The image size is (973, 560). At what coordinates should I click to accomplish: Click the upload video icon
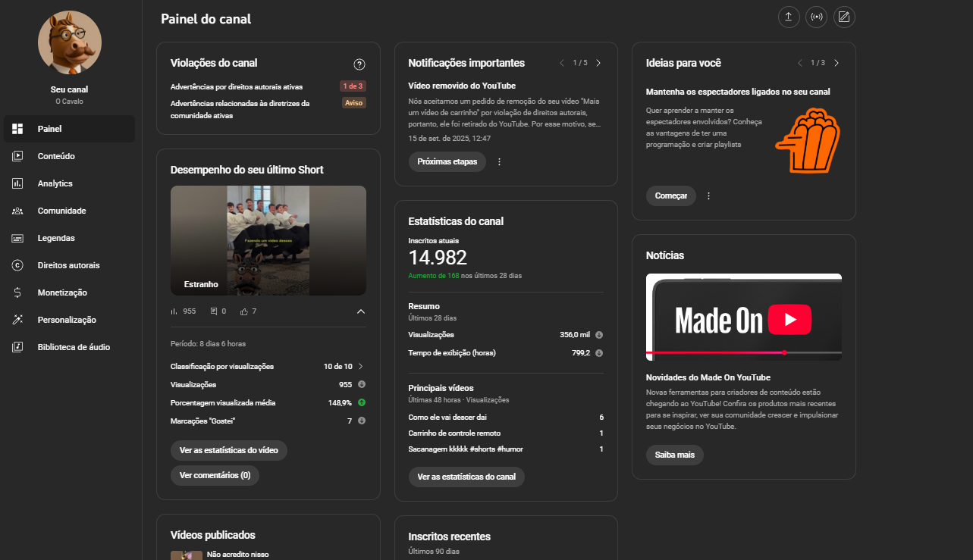click(x=789, y=17)
